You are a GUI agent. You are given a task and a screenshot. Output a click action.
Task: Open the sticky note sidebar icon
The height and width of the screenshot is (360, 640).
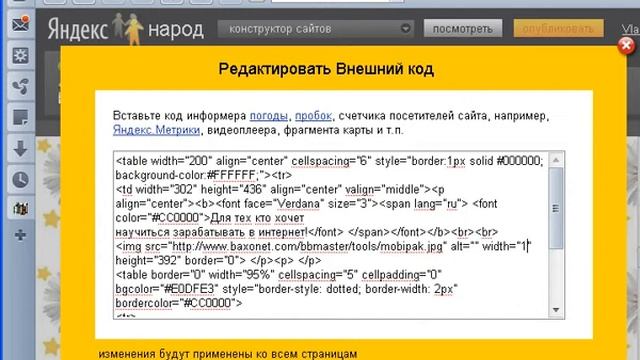coord(20,118)
